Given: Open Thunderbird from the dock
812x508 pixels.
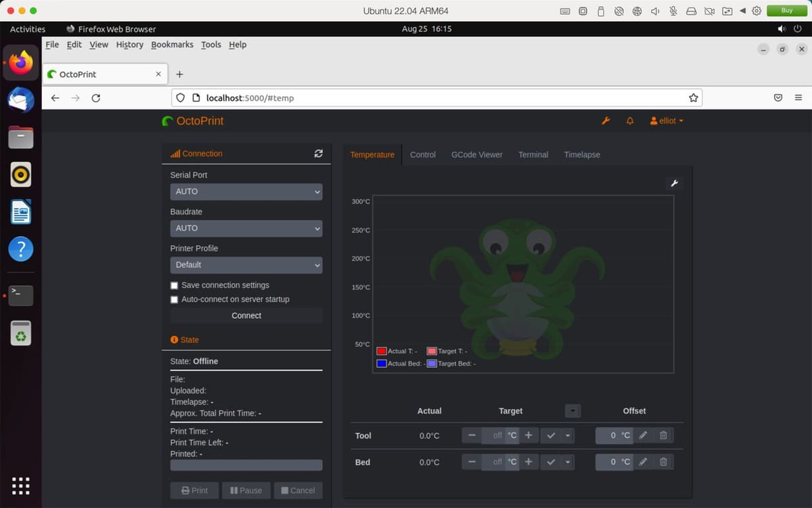Looking at the screenshot, I should coord(21,100).
